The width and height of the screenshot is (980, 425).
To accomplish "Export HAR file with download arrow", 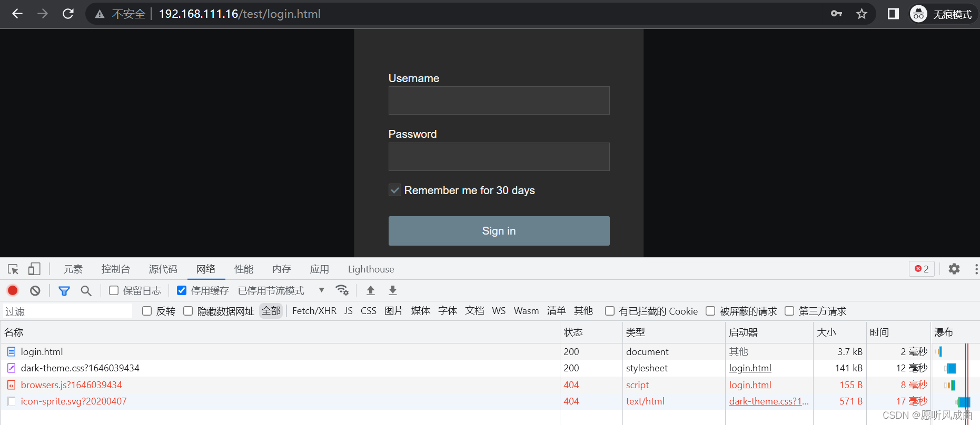I will pos(393,290).
